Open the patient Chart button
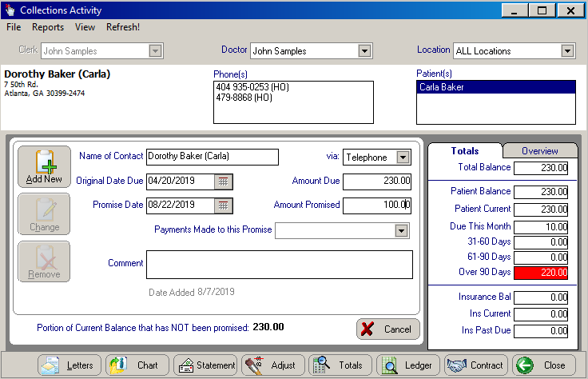588x379 pixels. (x=137, y=365)
